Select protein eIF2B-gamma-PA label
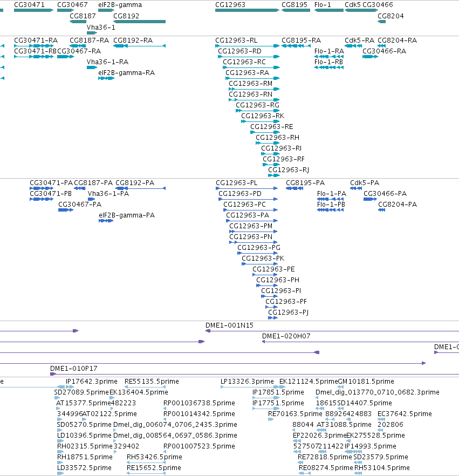The image size is (459, 476). [127, 215]
